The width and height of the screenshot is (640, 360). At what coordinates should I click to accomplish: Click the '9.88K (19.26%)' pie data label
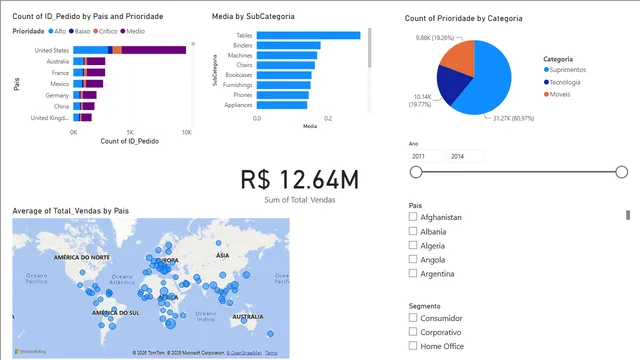click(x=435, y=38)
